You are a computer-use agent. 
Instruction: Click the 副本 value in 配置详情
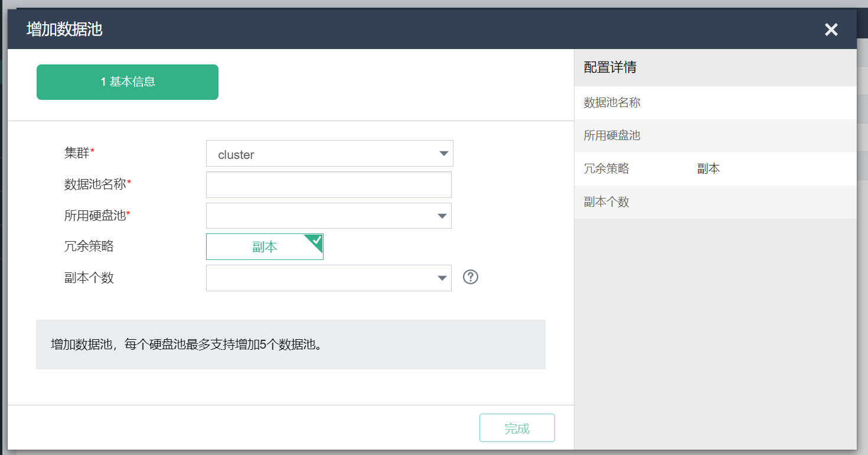708,169
